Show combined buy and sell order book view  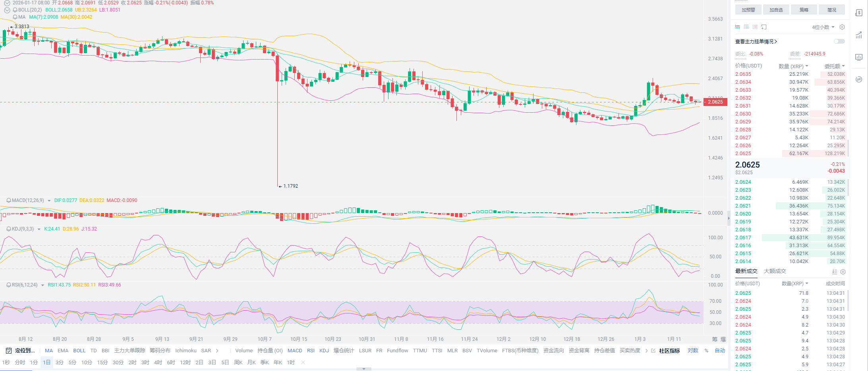point(737,27)
